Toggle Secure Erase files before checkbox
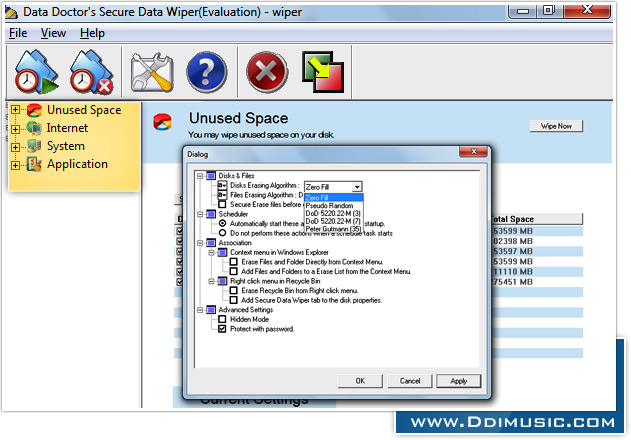 [x=222, y=205]
